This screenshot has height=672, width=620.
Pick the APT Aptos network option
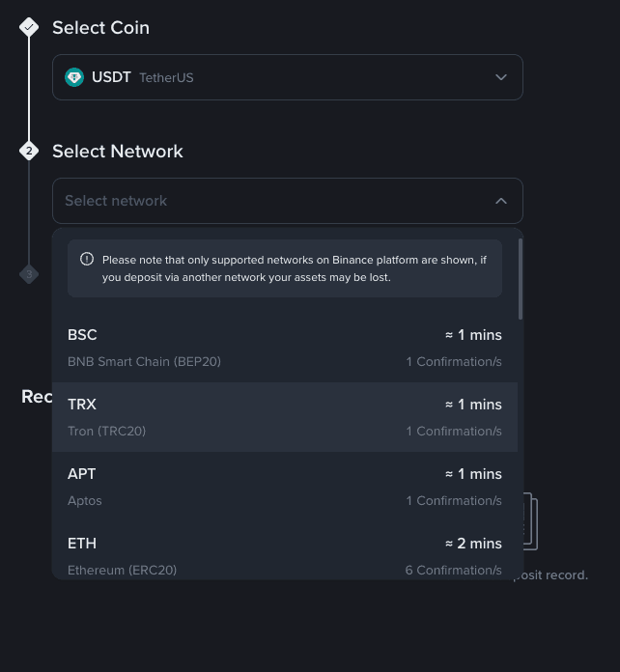[285, 487]
